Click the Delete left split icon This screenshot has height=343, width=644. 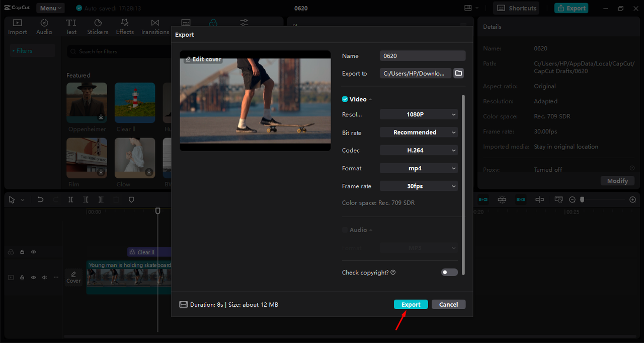[86, 200]
